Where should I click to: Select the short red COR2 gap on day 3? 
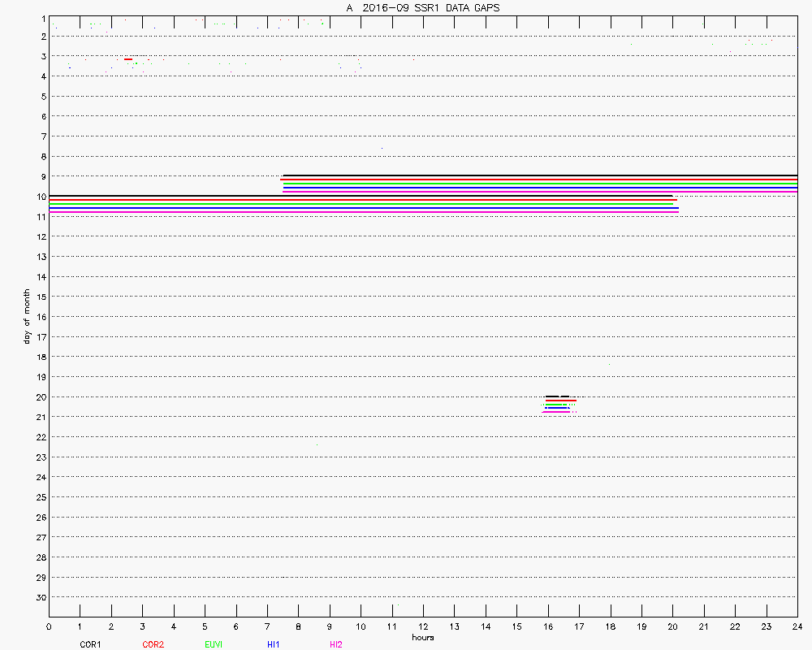tap(128, 59)
